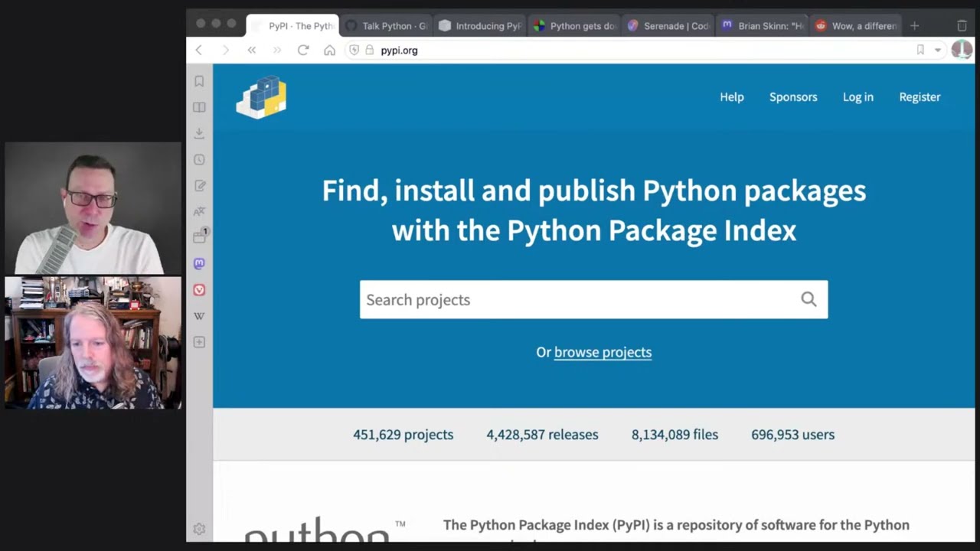Click the browser forward arrow

click(225, 50)
